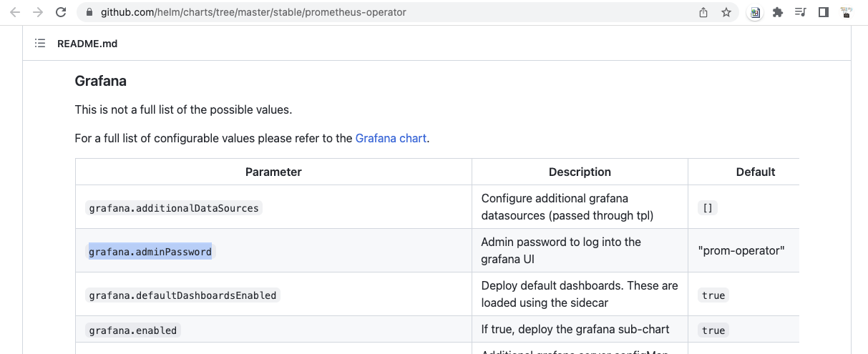Click the README.md file title
This screenshot has height=354, width=868.
point(87,44)
